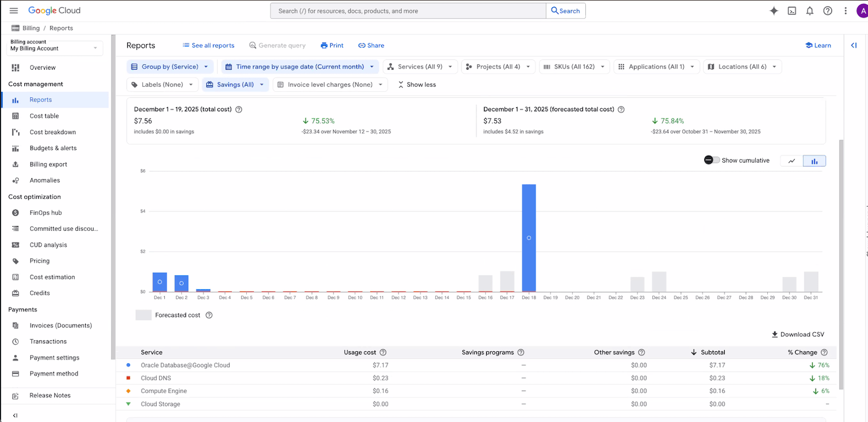
Task: Open the Projects (All 4) filter
Action: tap(498, 67)
